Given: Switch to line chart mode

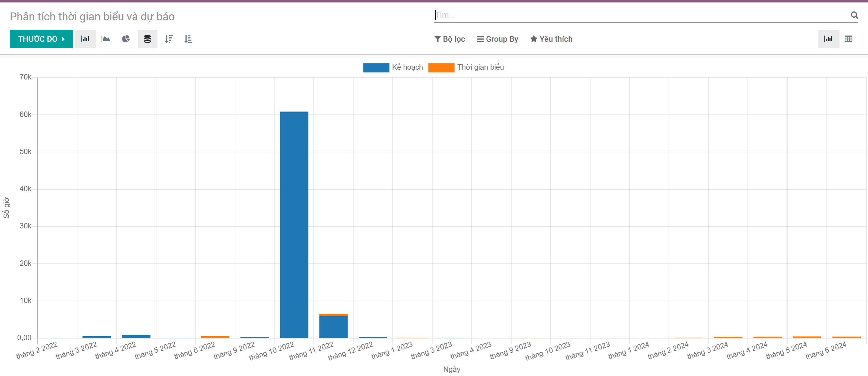Looking at the screenshot, I should pos(106,39).
